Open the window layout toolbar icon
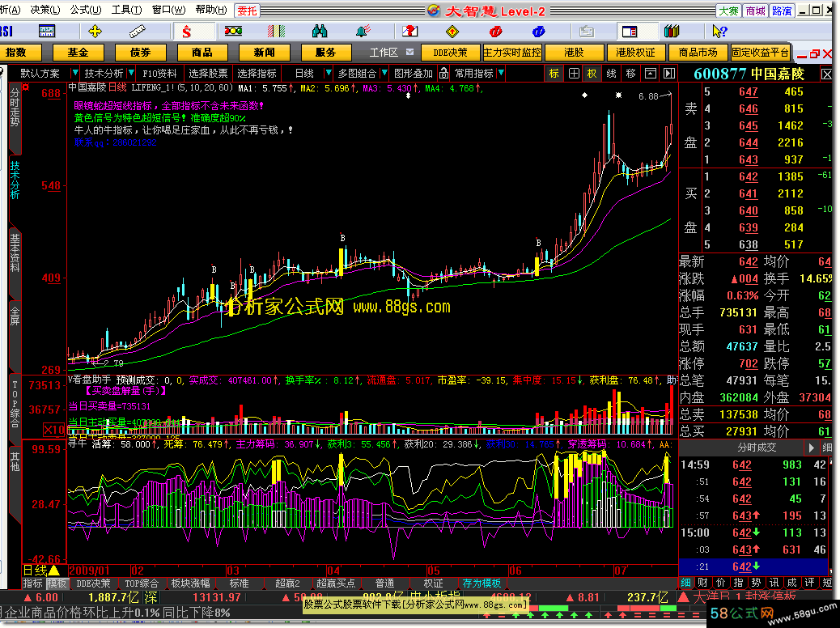Viewport: 840px width, 628px height. [630, 32]
